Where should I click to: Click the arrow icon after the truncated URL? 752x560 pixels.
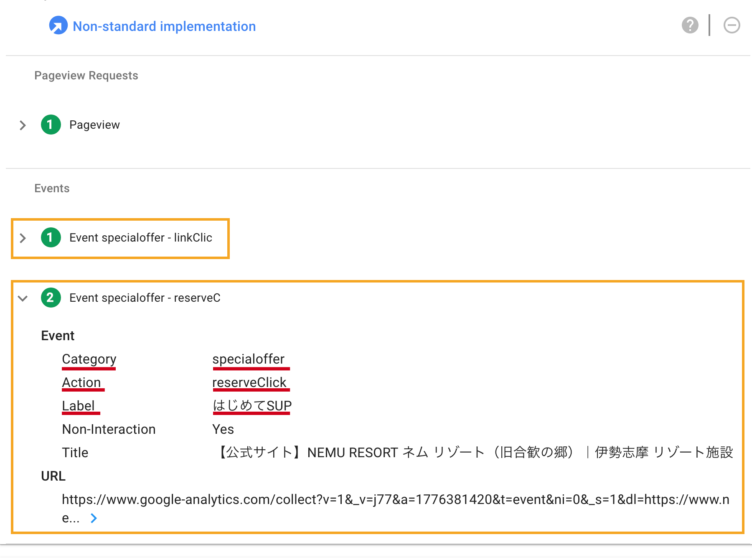(x=94, y=518)
